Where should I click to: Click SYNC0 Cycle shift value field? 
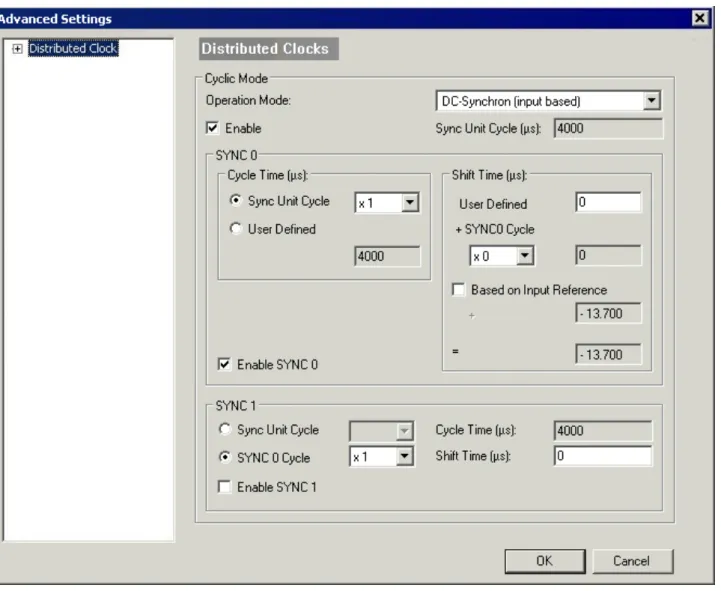click(x=608, y=255)
